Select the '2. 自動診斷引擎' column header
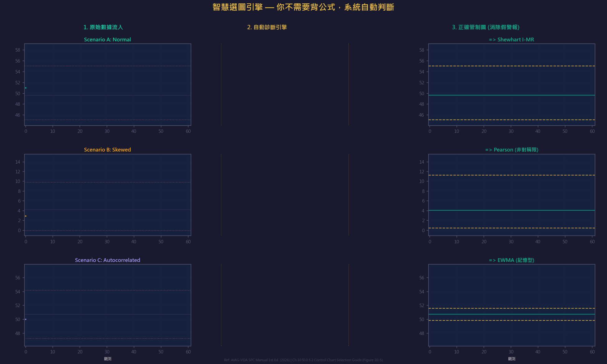The image size is (607, 364). click(x=267, y=27)
